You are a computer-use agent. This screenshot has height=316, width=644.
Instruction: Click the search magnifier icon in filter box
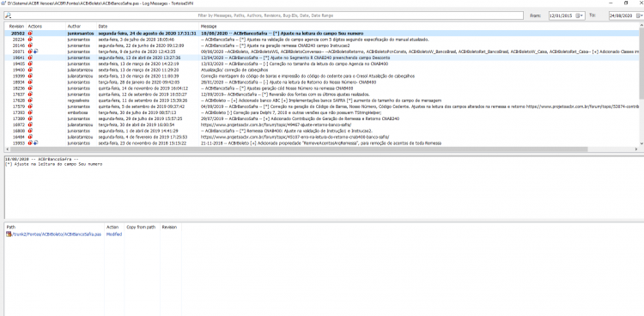click(x=8, y=15)
